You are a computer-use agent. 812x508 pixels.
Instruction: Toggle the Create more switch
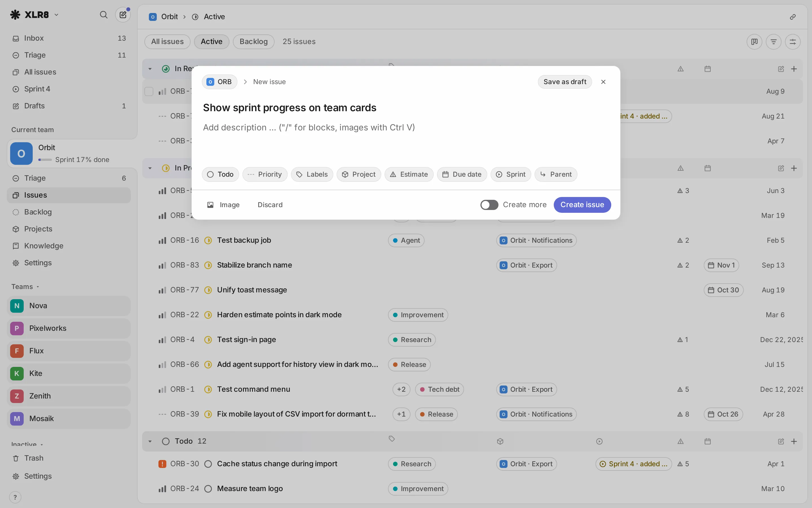point(489,205)
